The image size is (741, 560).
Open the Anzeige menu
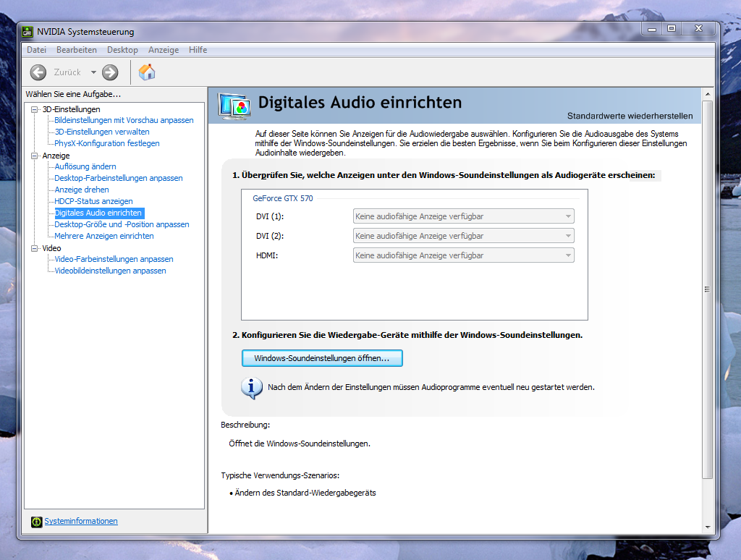(x=164, y=50)
